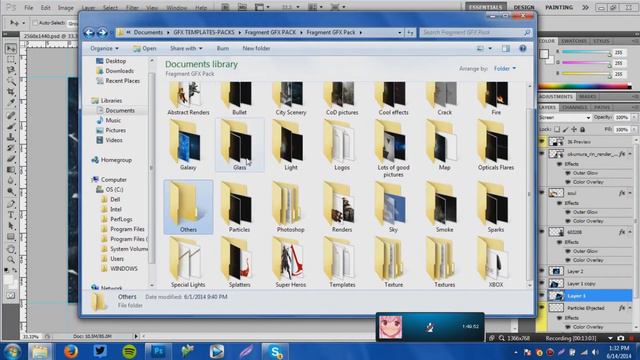
Task: Toggle the Auto-Select checkbox in Photoshop
Action: pyautogui.click(x=35, y=23)
